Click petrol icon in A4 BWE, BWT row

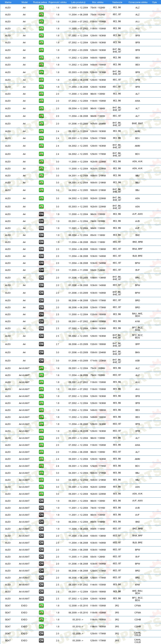coord(41,123)
